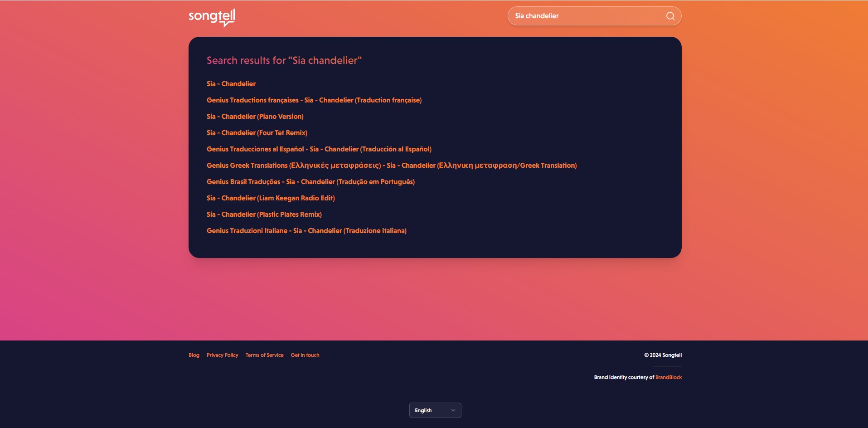Open Chandelier (Liam Keegan Radio Edit)

click(x=271, y=198)
